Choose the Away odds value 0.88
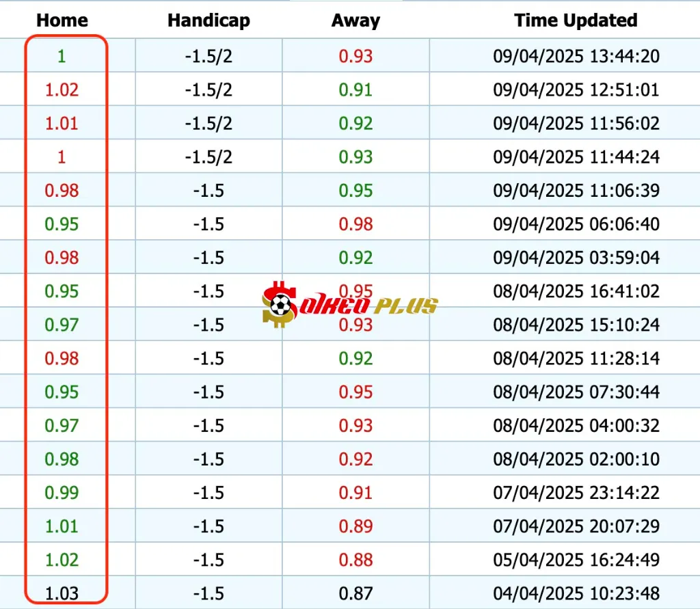Image resolution: width=700 pixels, height=609 pixels. coord(355,560)
